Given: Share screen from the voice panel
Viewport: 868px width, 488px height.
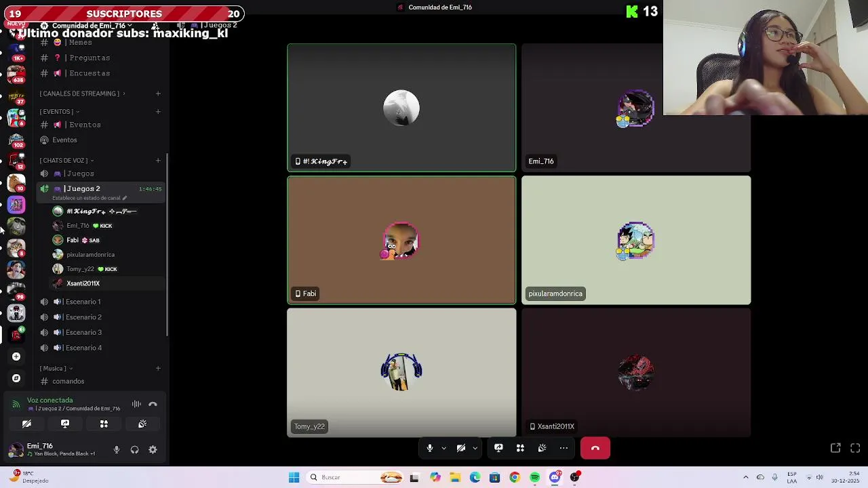Looking at the screenshot, I should 65,424.
